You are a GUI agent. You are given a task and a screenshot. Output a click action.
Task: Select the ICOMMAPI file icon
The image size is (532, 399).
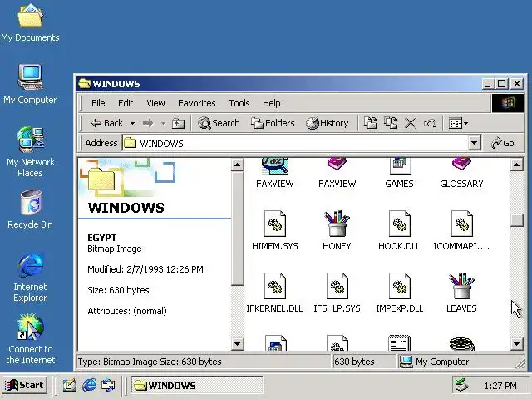click(461, 230)
